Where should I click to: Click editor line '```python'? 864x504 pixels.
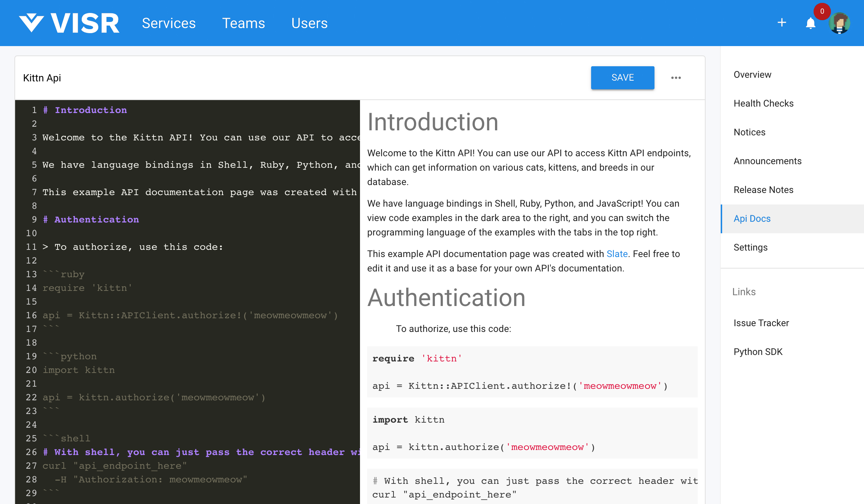(69, 356)
